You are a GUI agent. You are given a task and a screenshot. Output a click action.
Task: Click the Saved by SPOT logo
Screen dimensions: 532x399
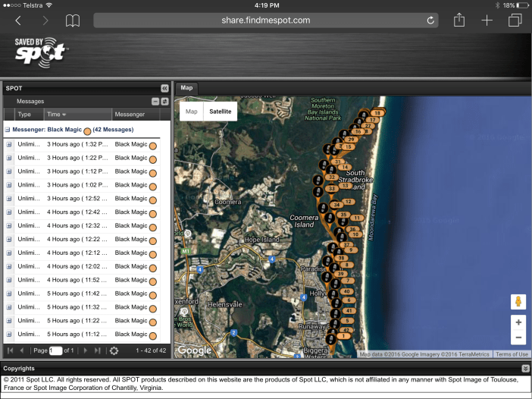click(x=42, y=52)
